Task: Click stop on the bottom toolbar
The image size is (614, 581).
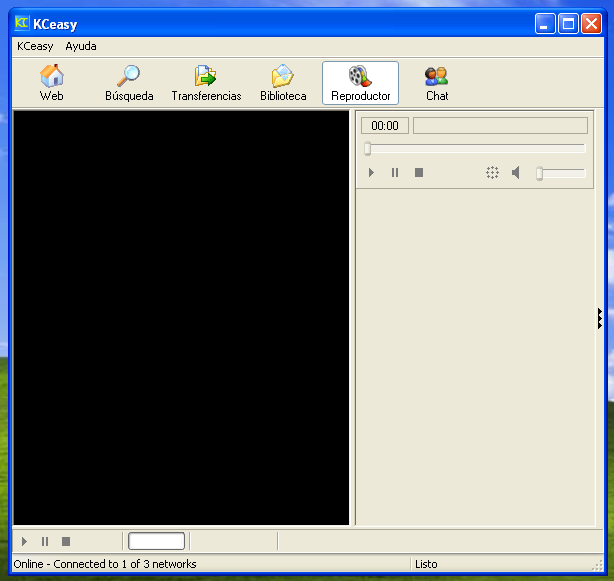Action: tap(66, 541)
